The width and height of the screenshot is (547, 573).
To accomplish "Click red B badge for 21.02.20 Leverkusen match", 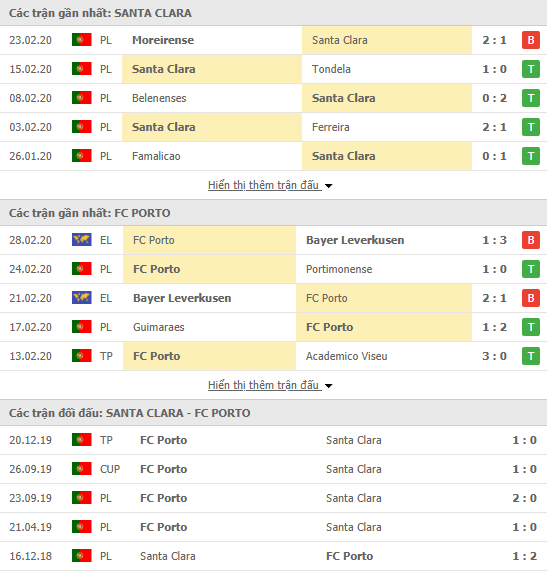I will pos(531,298).
